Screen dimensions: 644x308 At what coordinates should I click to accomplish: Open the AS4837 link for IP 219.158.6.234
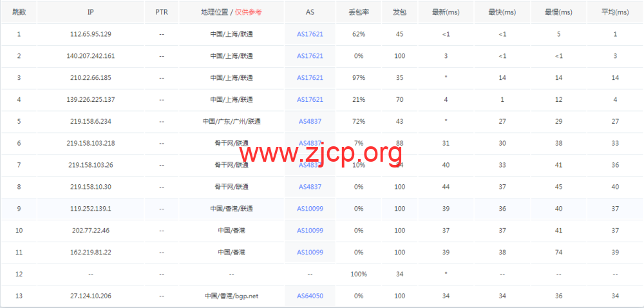[x=310, y=121]
